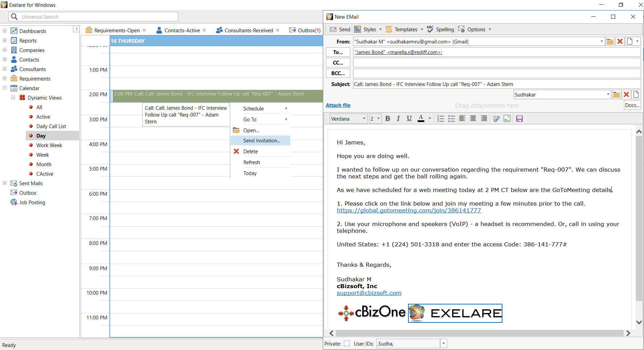Click the Docs... button
The image size is (644, 350).
tap(632, 105)
